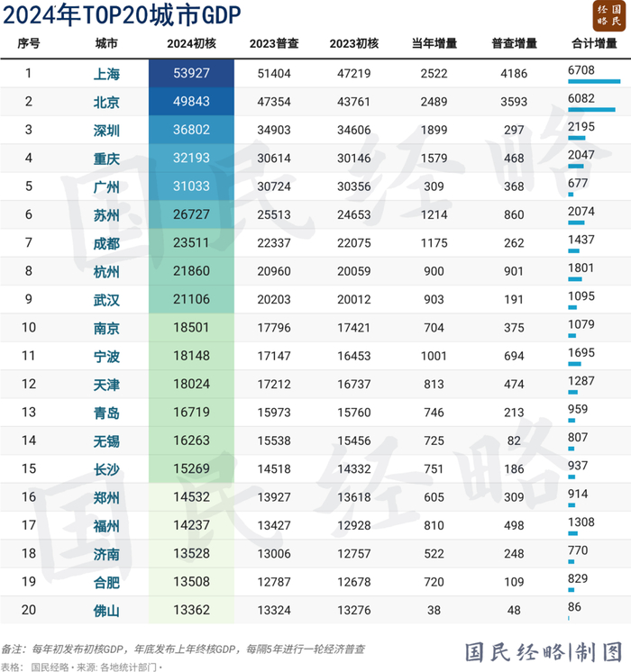Click the 合计增量 column header
The image size is (631, 672).
[x=594, y=44]
